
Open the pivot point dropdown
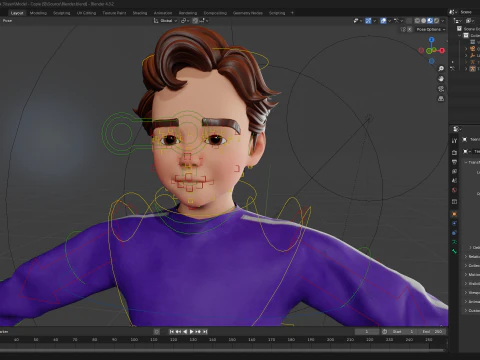point(185,21)
